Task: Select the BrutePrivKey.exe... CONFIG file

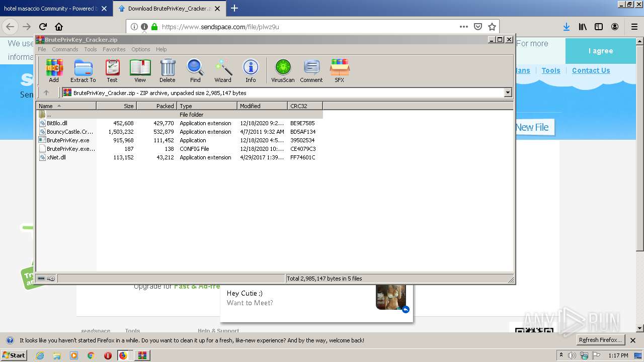Action: [180, 149]
